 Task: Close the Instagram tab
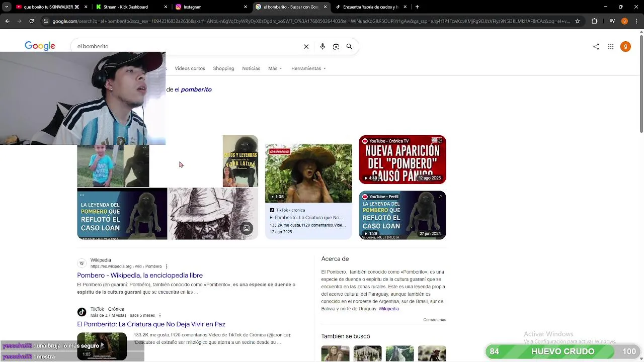pyautogui.click(x=246, y=7)
